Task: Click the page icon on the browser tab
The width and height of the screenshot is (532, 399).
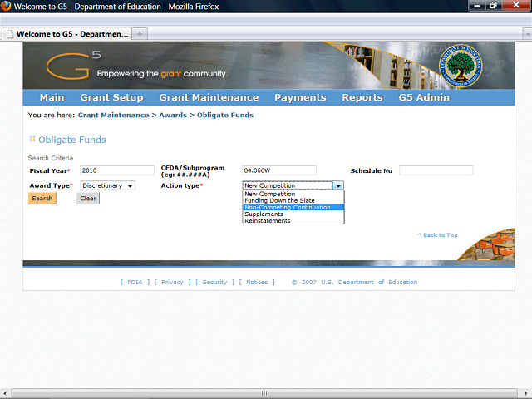Action: pyautogui.click(x=10, y=34)
